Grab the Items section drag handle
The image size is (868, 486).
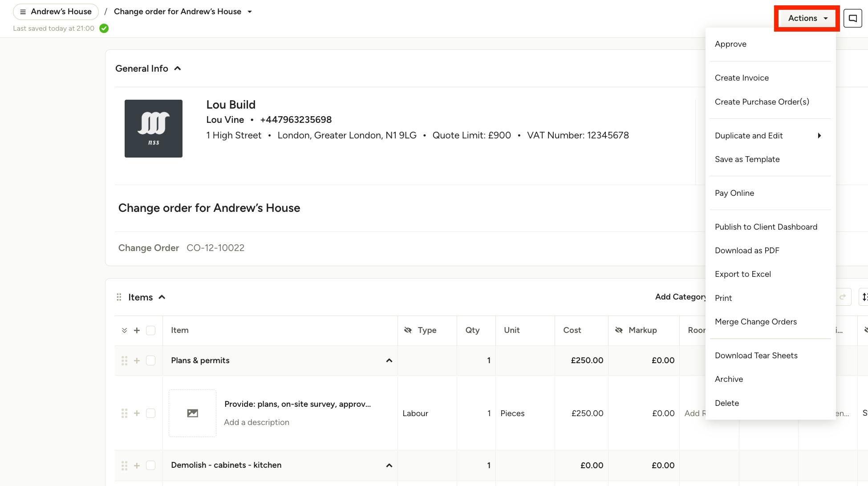[x=119, y=297]
